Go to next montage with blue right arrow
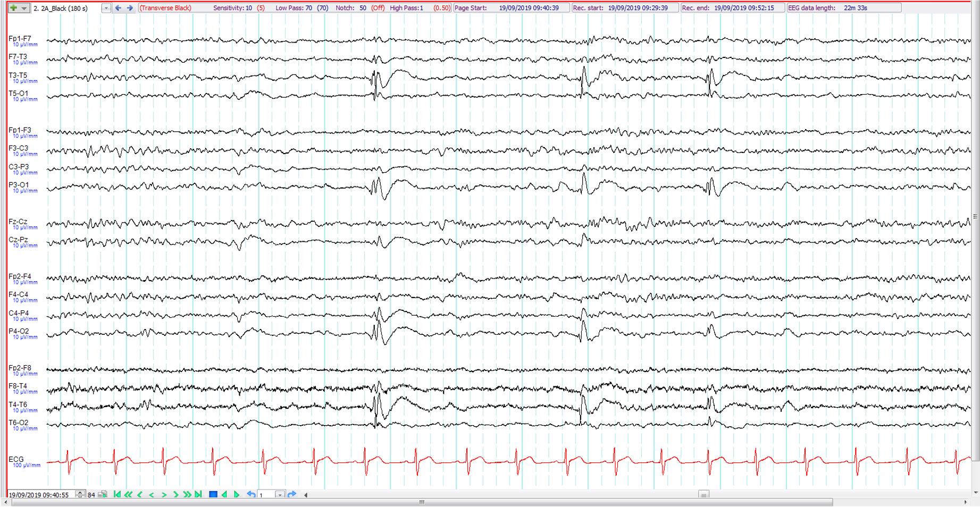 pos(130,8)
